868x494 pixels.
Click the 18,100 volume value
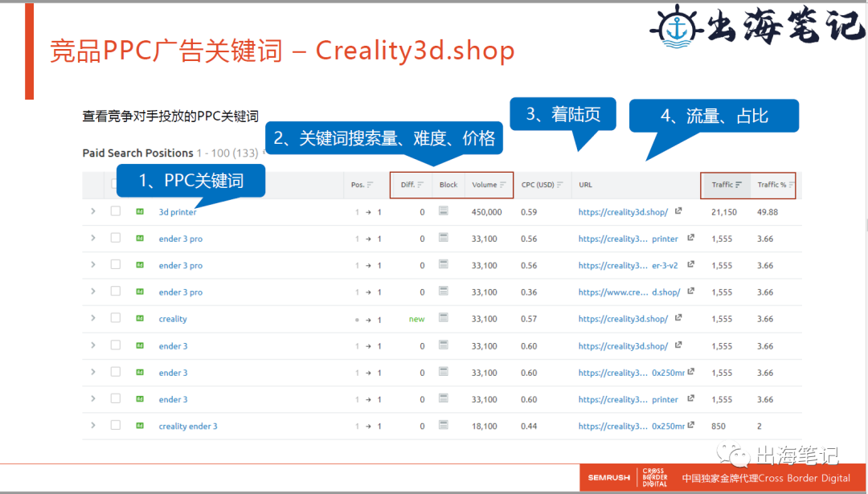tap(485, 427)
